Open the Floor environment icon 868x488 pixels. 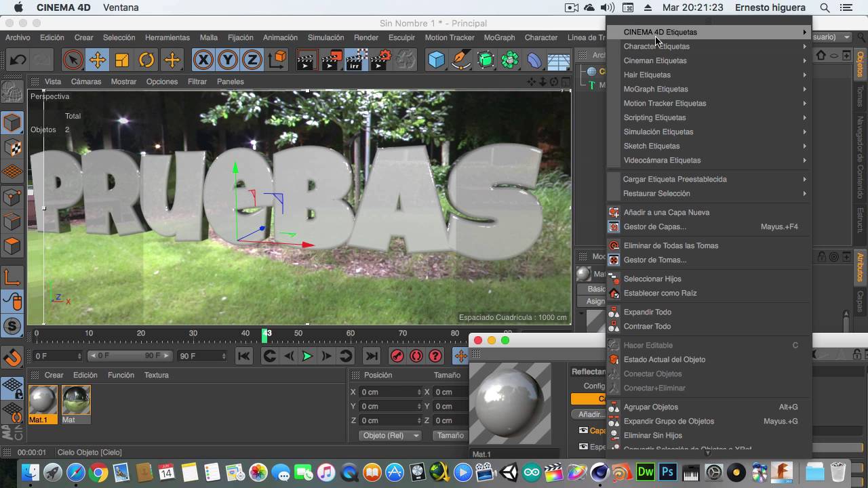pos(559,60)
